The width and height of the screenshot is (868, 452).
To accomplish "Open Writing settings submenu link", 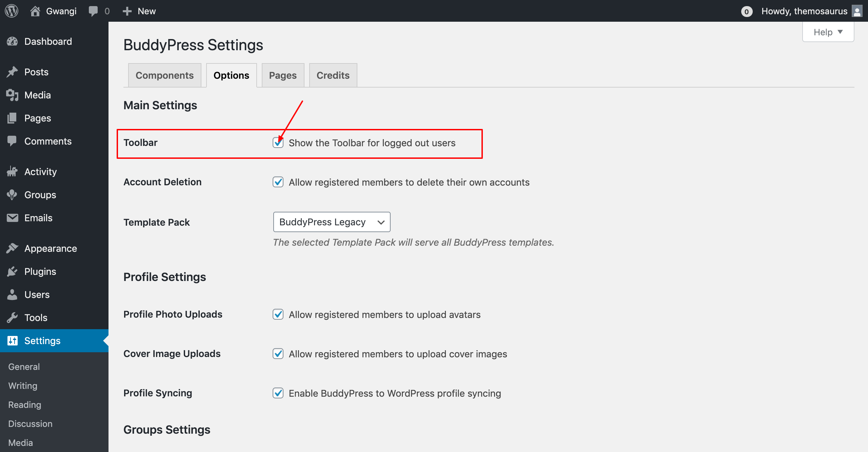I will pos(23,386).
